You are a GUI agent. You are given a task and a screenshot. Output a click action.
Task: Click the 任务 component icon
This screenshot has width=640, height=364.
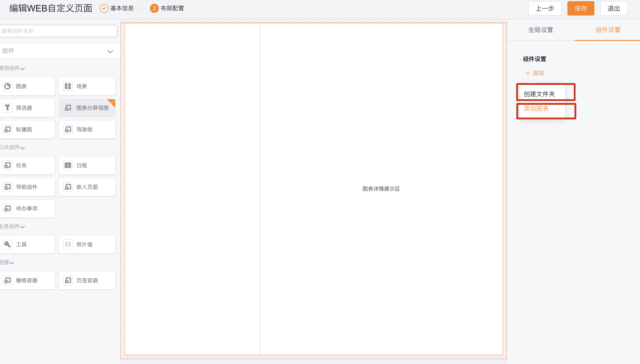(7, 165)
